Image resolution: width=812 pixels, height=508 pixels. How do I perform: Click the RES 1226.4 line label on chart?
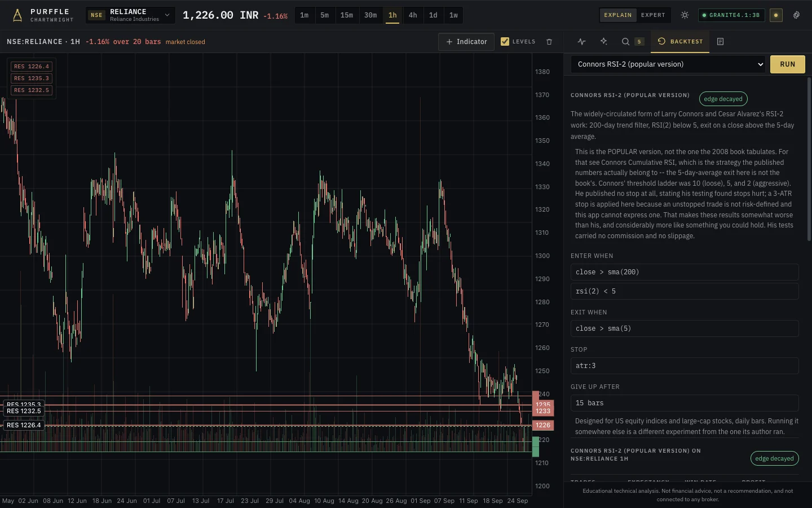[24, 425]
